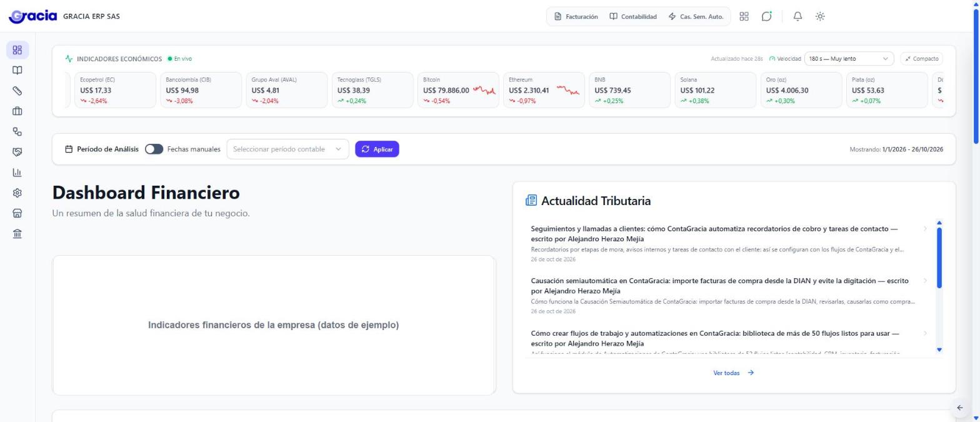Screen dimensions: 980x422
Task: Switch ticker to Compacto view
Action: (x=921, y=59)
